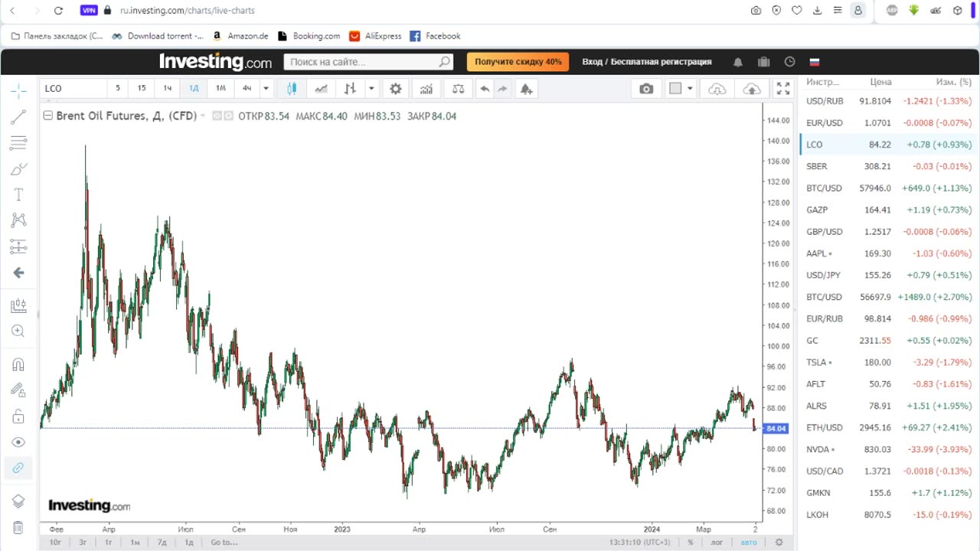The width and height of the screenshot is (980, 551).
Task: Take a chart snapshot with camera icon
Action: [647, 89]
